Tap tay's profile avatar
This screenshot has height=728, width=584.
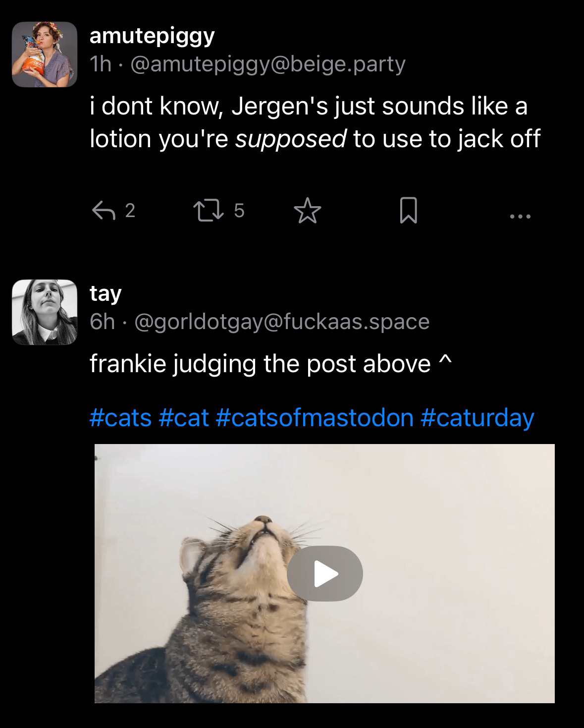click(45, 312)
